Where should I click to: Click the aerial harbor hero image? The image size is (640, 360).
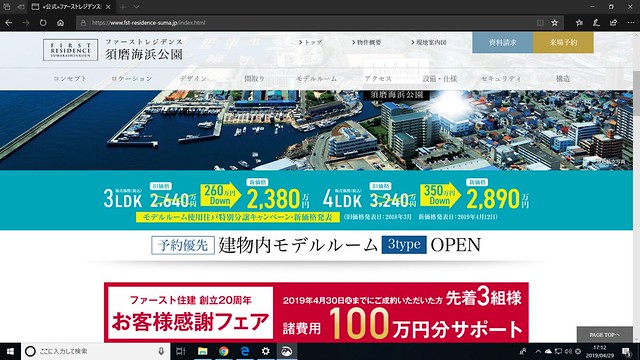click(x=316, y=130)
